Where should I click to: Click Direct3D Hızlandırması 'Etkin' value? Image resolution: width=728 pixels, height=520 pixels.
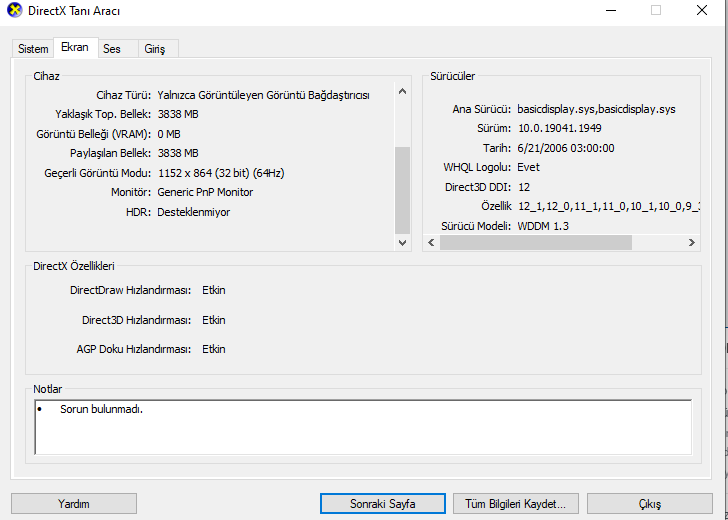tap(214, 320)
